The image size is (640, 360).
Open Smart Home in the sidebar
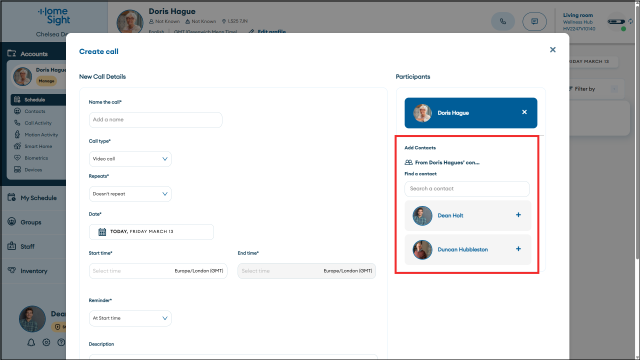point(38,146)
